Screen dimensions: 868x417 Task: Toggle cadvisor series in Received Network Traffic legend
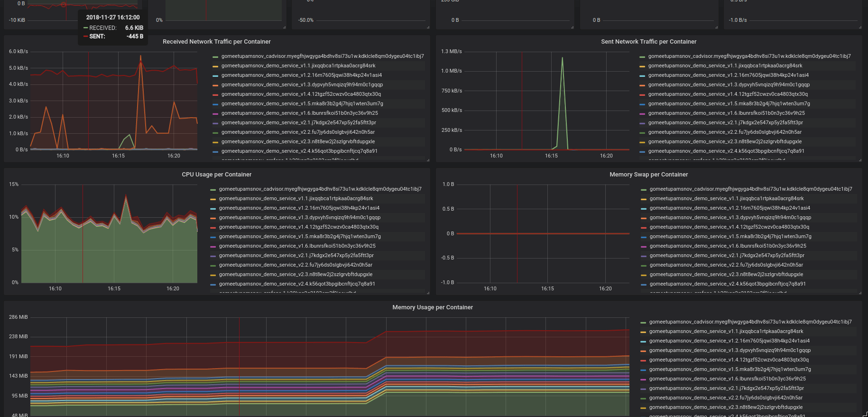[323, 56]
